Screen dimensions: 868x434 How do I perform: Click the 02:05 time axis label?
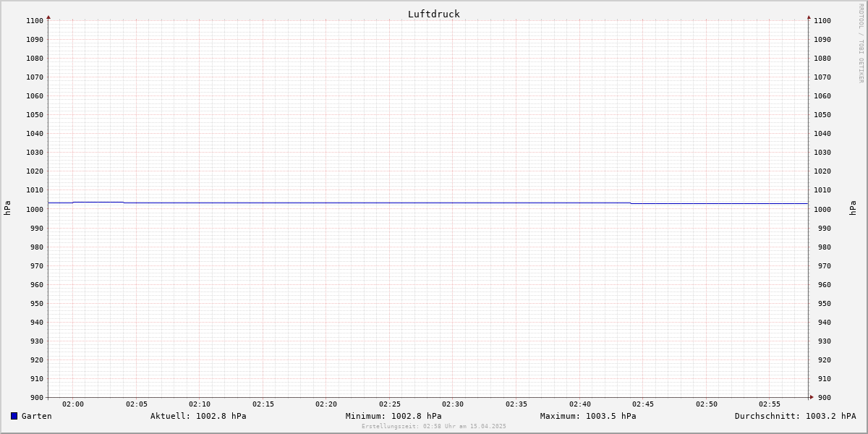click(137, 404)
